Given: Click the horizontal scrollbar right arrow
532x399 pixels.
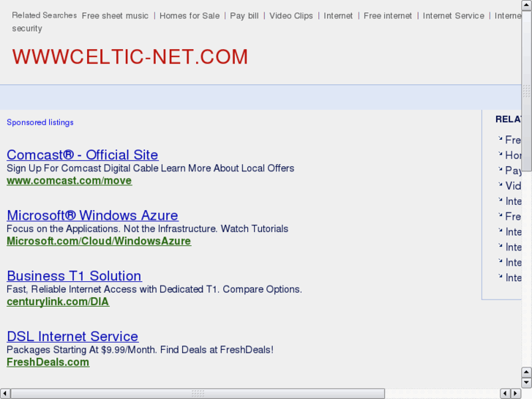Looking at the screenshot, I should point(516,394).
